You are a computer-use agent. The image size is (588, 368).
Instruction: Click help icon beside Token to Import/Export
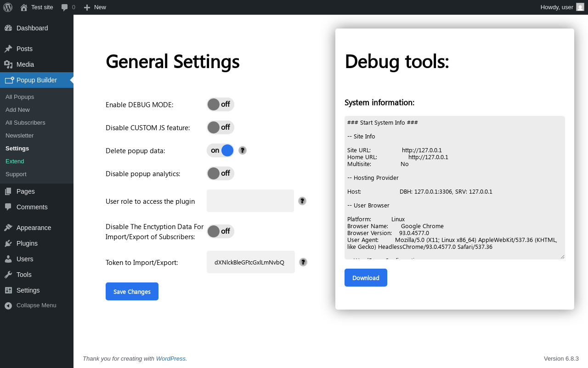(303, 262)
